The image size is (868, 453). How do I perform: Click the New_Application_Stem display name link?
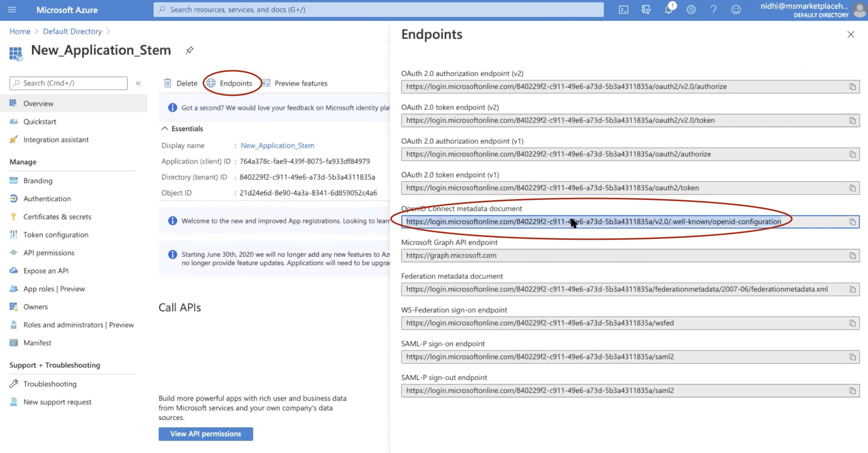point(277,145)
